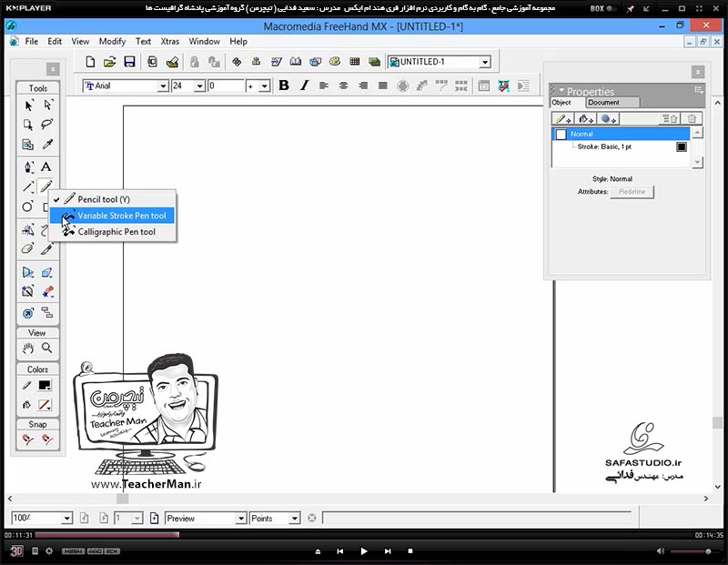Open the Modify menu
The height and width of the screenshot is (565, 728).
pyautogui.click(x=112, y=41)
